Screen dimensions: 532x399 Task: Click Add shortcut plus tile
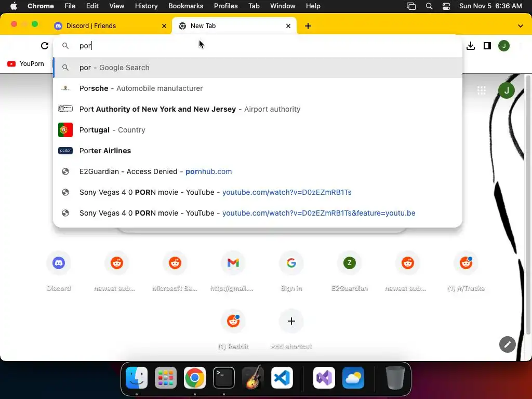pyautogui.click(x=291, y=330)
